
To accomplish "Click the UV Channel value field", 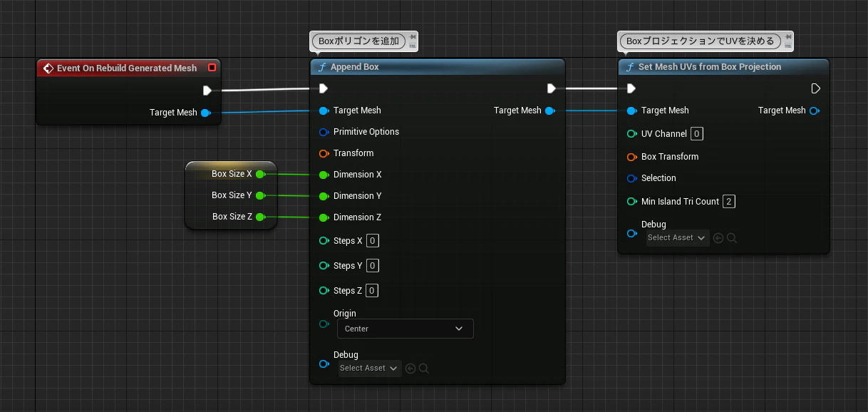I will (697, 134).
